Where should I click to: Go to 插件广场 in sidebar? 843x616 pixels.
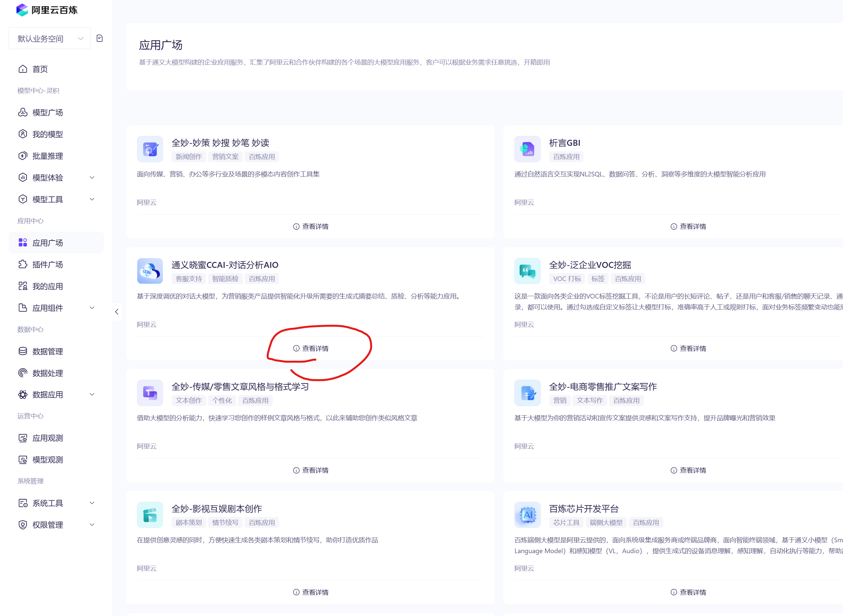(x=47, y=264)
